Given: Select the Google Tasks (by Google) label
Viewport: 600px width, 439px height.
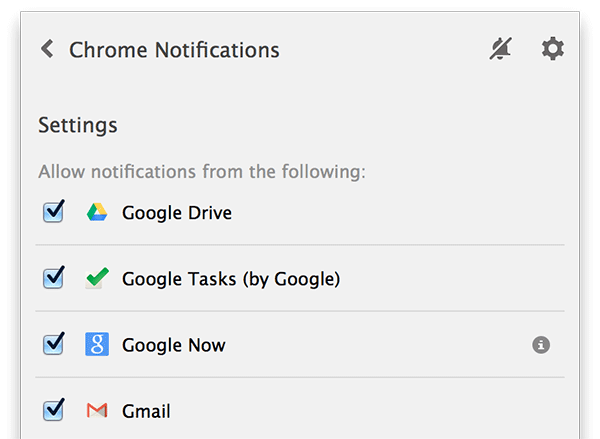Looking at the screenshot, I should point(231,279).
